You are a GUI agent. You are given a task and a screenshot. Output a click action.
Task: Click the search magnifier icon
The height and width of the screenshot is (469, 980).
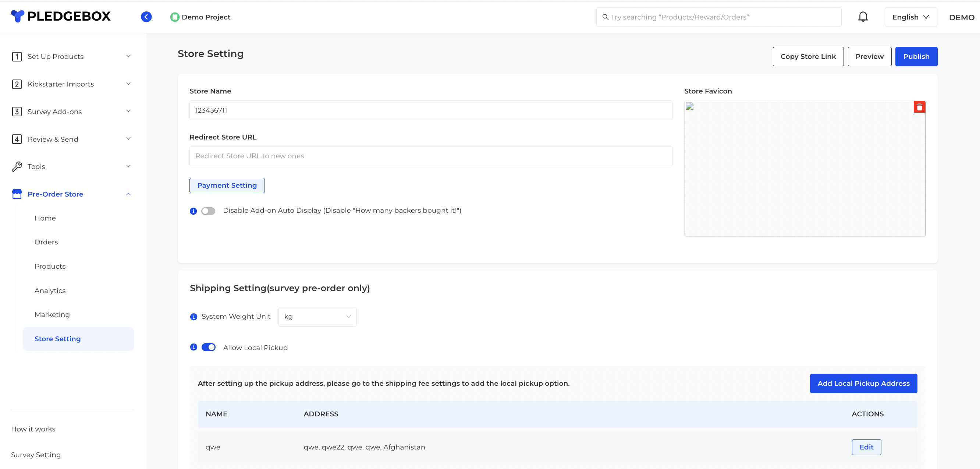coord(605,17)
